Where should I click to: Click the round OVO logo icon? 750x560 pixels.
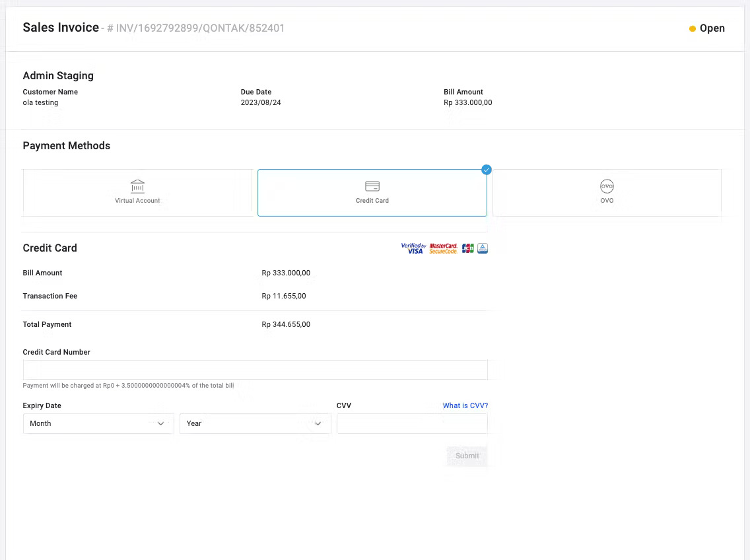[x=607, y=186]
